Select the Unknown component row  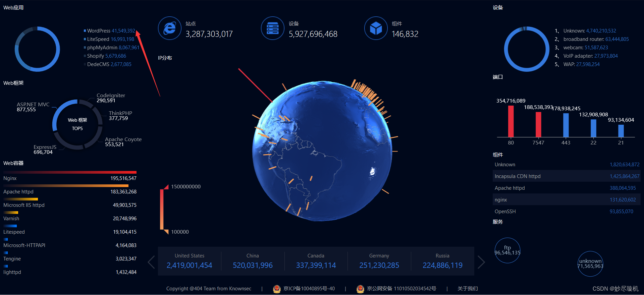click(x=567, y=164)
